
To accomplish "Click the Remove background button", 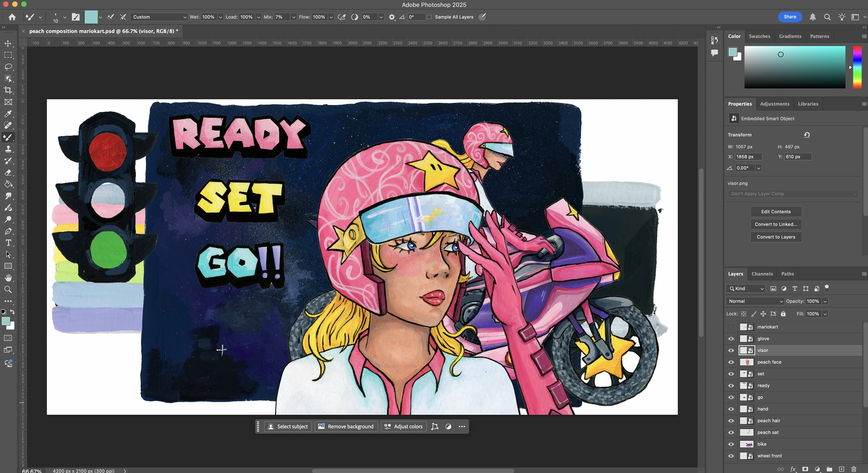I will [x=346, y=426].
